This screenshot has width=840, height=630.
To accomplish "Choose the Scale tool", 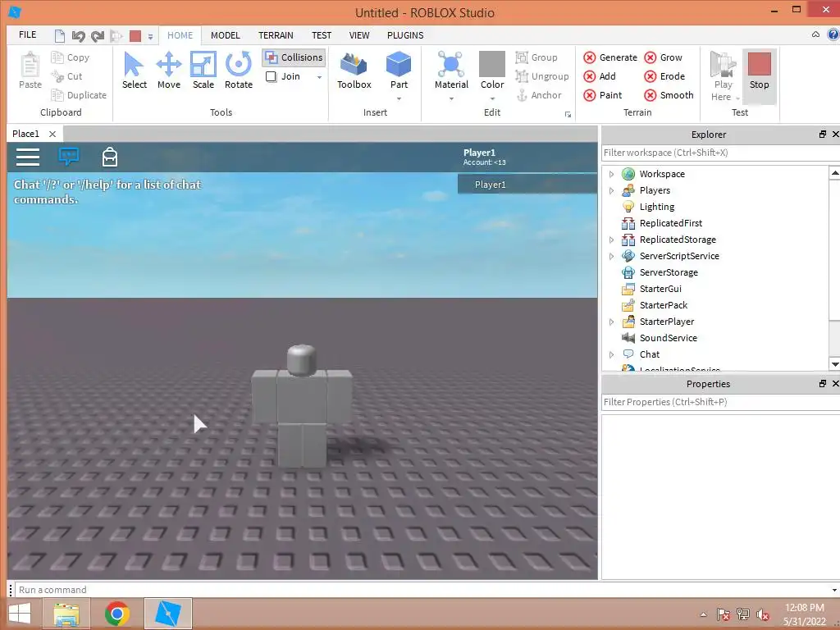I will coord(203,71).
